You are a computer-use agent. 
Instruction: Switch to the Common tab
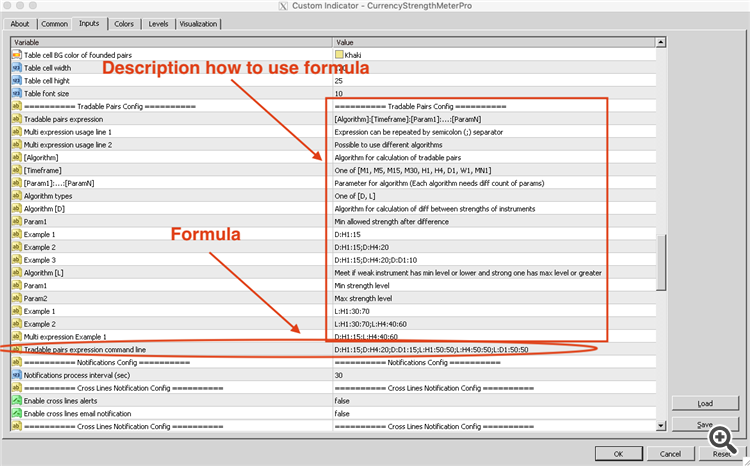54,24
